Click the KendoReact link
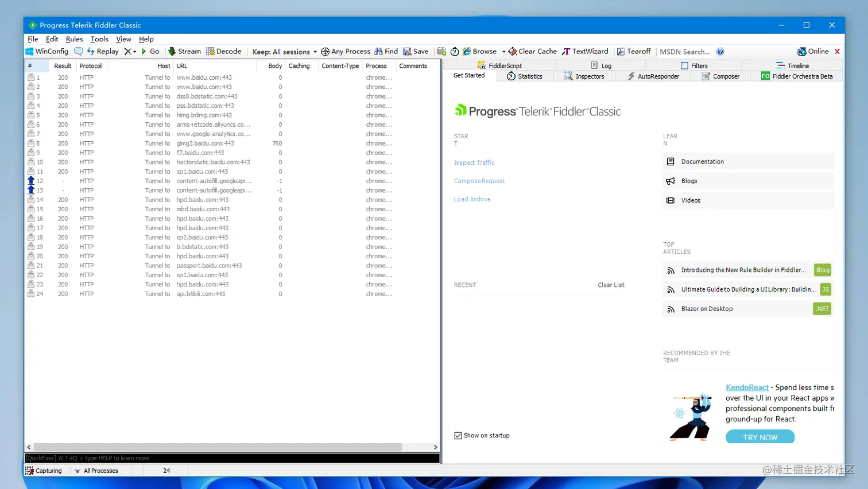 coord(747,387)
